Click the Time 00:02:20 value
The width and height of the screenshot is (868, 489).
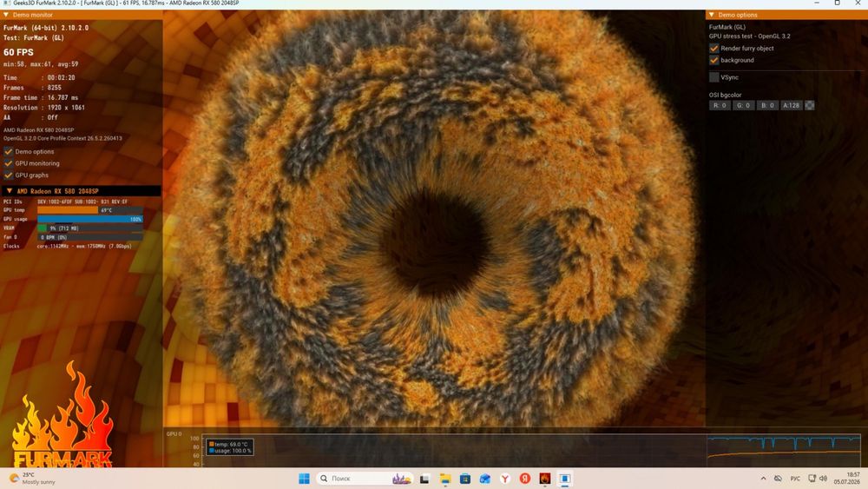click(61, 77)
